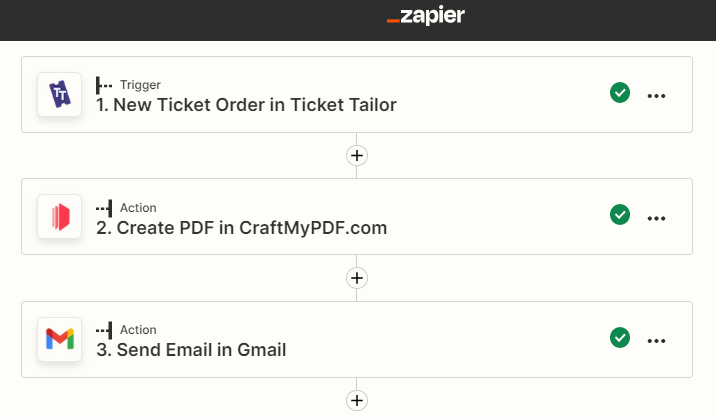
Task: Click the trigger step-type icon beside Trigger label
Action: [x=104, y=85]
